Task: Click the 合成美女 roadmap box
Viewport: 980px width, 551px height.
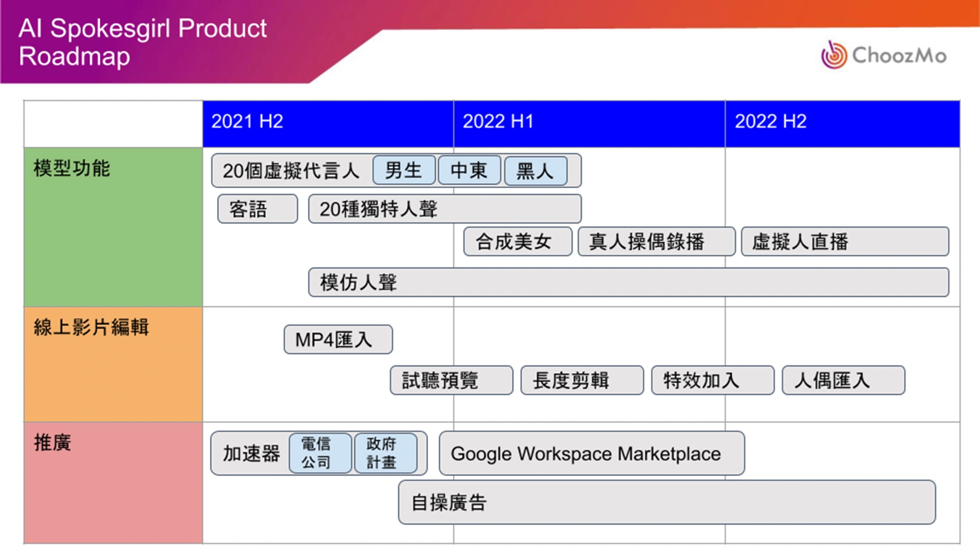Action: click(x=517, y=242)
